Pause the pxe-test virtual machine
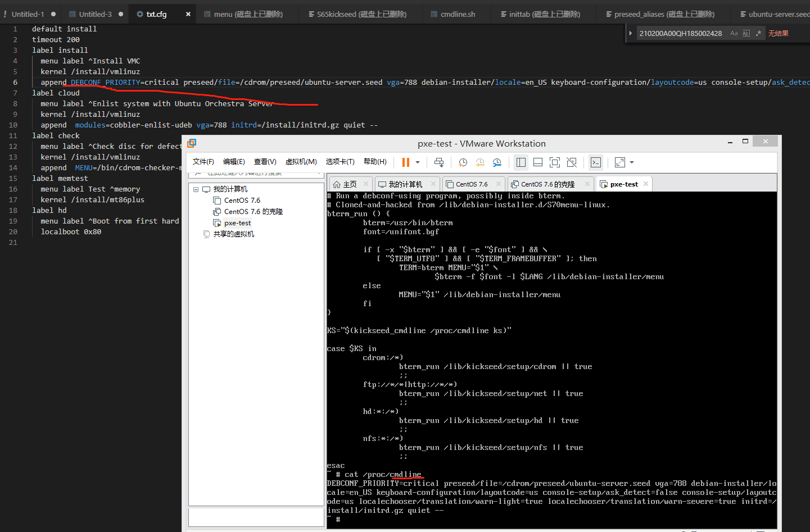 (x=405, y=162)
